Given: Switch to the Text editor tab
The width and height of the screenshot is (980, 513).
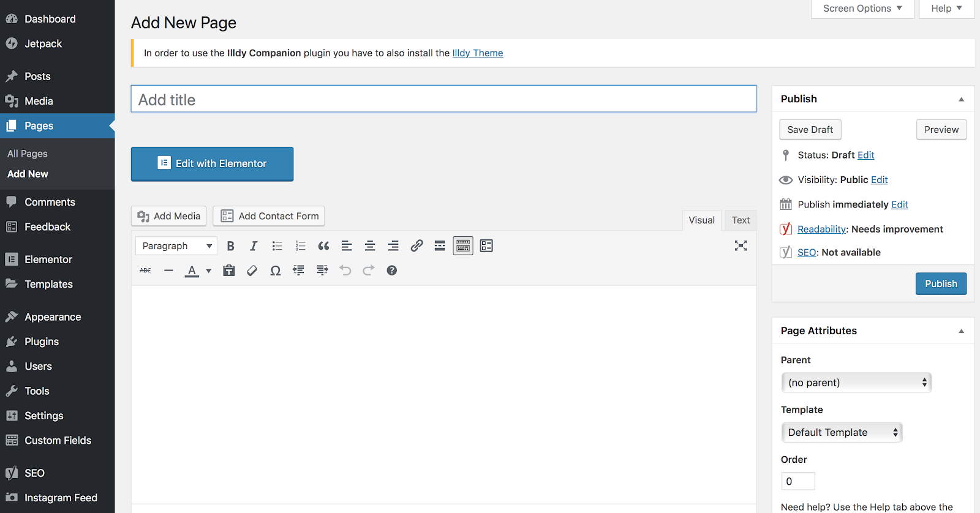Looking at the screenshot, I should [x=741, y=220].
